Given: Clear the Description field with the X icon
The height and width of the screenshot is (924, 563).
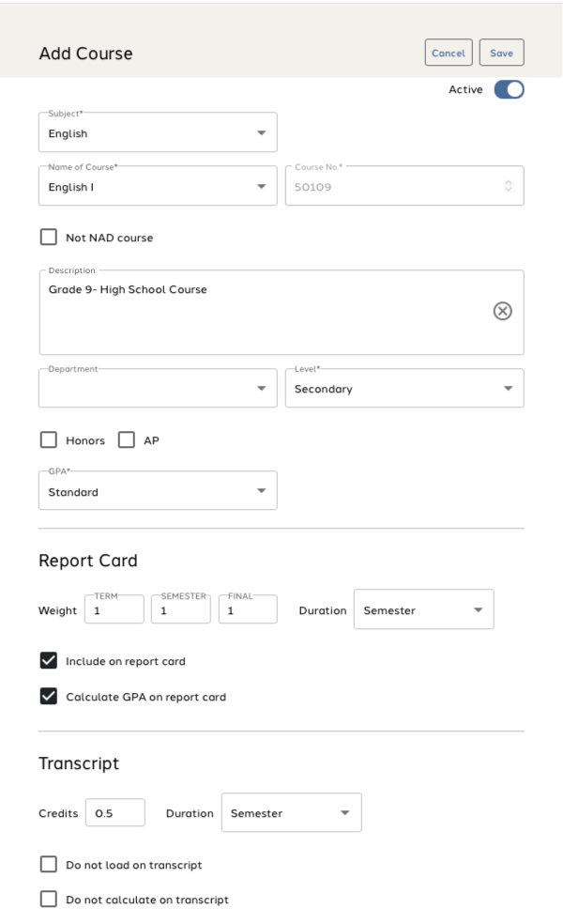Looking at the screenshot, I should 502,313.
